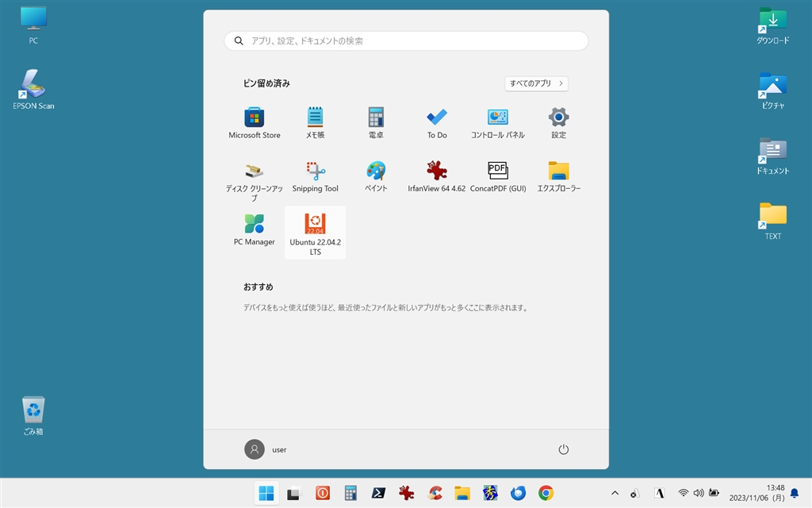Open Google Chrome from the taskbar
This screenshot has width=812, height=508.
tap(546, 493)
